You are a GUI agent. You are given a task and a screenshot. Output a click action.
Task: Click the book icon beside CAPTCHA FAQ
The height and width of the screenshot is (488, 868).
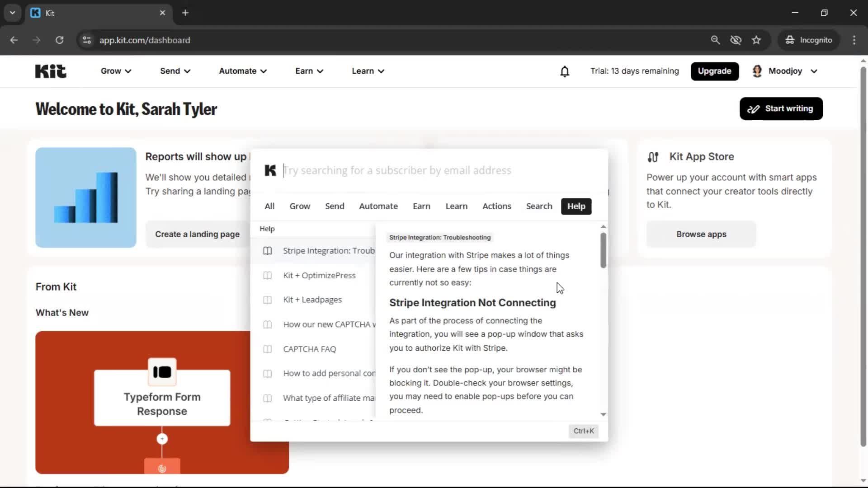click(267, 349)
